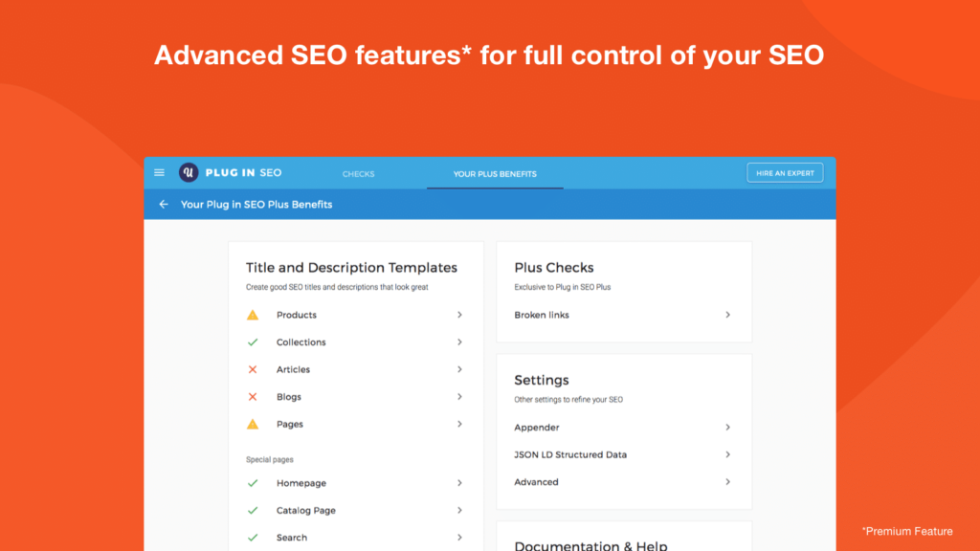Click the warning icon beside Pages
The height and width of the screenshot is (551, 980).
(x=253, y=424)
